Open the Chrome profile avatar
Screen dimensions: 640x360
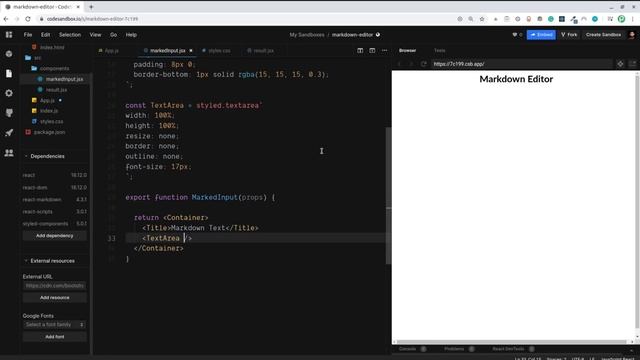click(x=621, y=19)
